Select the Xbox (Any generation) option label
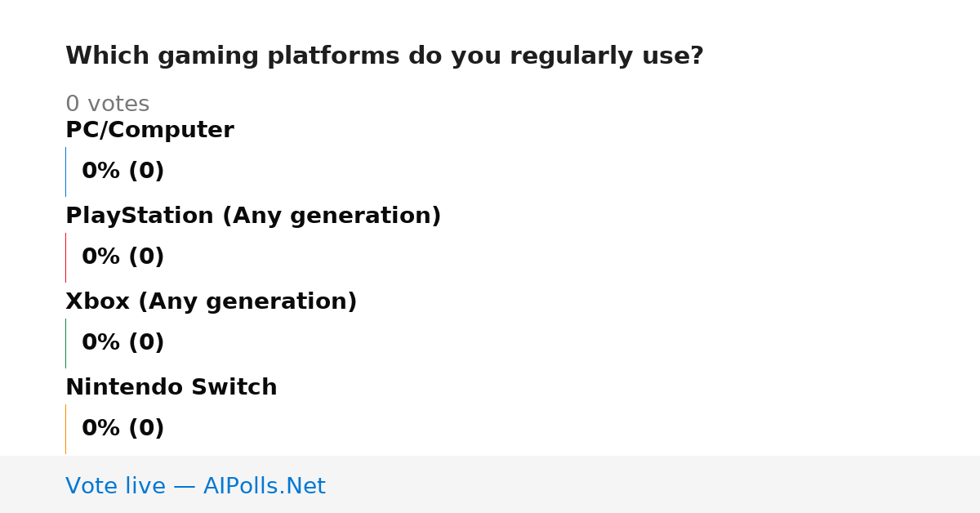The height and width of the screenshot is (513, 980). [x=212, y=302]
